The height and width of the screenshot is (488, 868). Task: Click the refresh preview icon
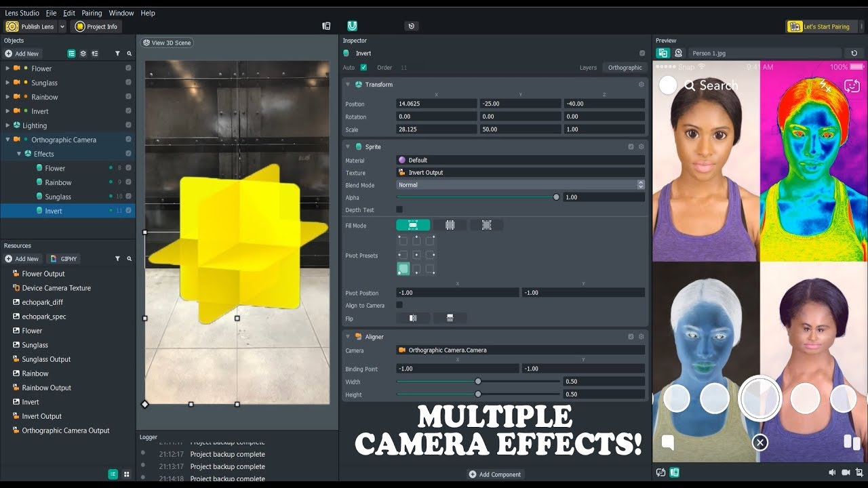(854, 53)
